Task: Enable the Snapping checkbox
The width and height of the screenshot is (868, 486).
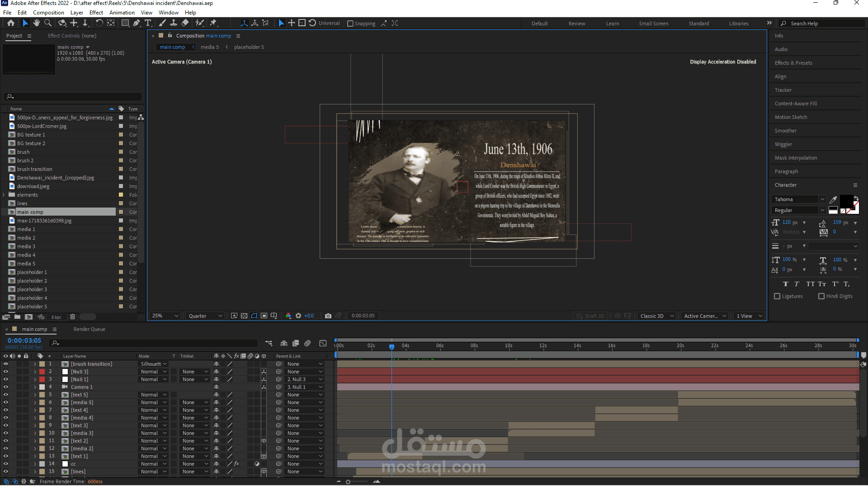Action: tap(350, 24)
